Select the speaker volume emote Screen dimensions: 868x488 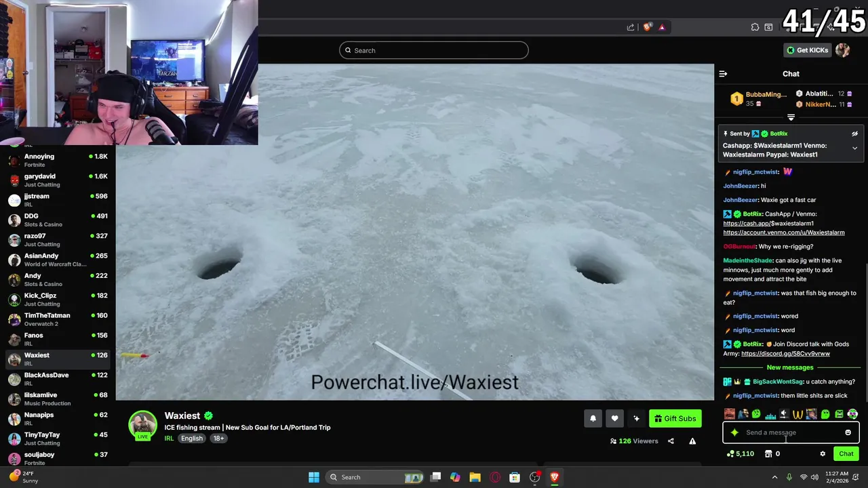coord(784,414)
